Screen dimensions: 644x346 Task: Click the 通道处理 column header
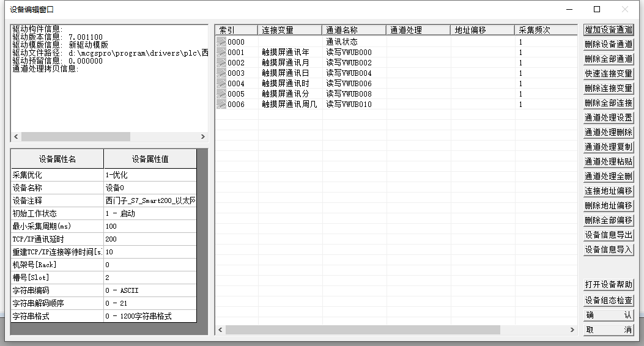[418, 30]
